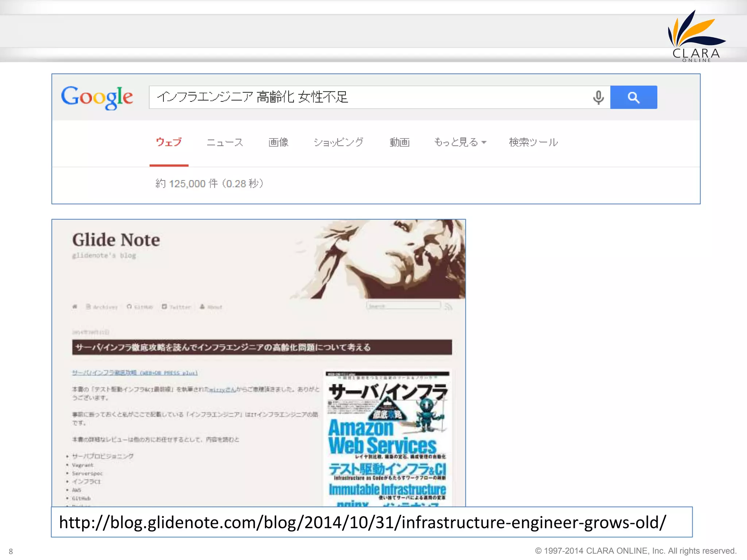Click the blue Google search magnifier button
Image resolution: width=747 pixels, height=560 pixels.
(x=634, y=97)
